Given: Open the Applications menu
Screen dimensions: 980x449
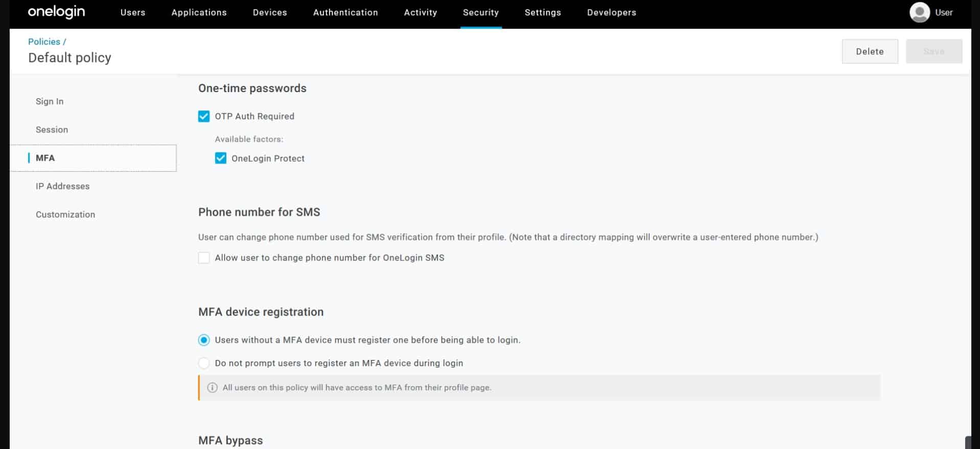Looking at the screenshot, I should point(199,12).
